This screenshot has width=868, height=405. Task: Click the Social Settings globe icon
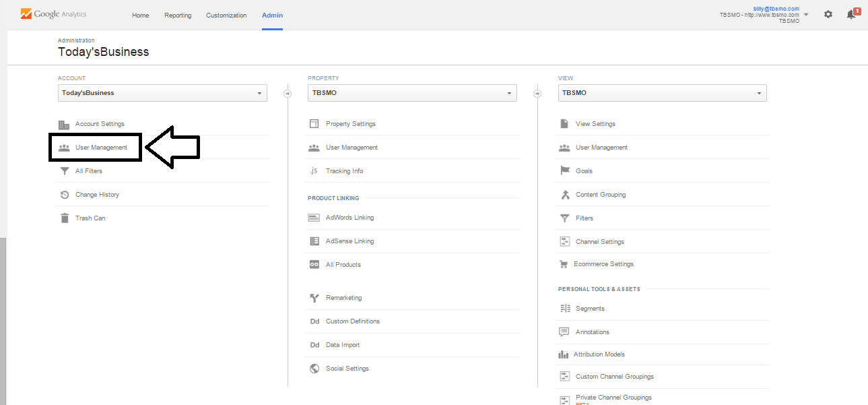pyautogui.click(x=314, y=369)
